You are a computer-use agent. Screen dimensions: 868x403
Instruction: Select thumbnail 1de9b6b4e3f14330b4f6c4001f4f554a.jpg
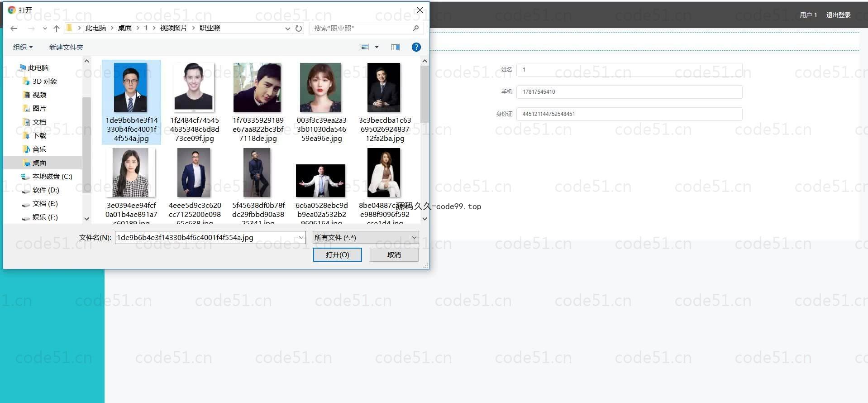131,102
